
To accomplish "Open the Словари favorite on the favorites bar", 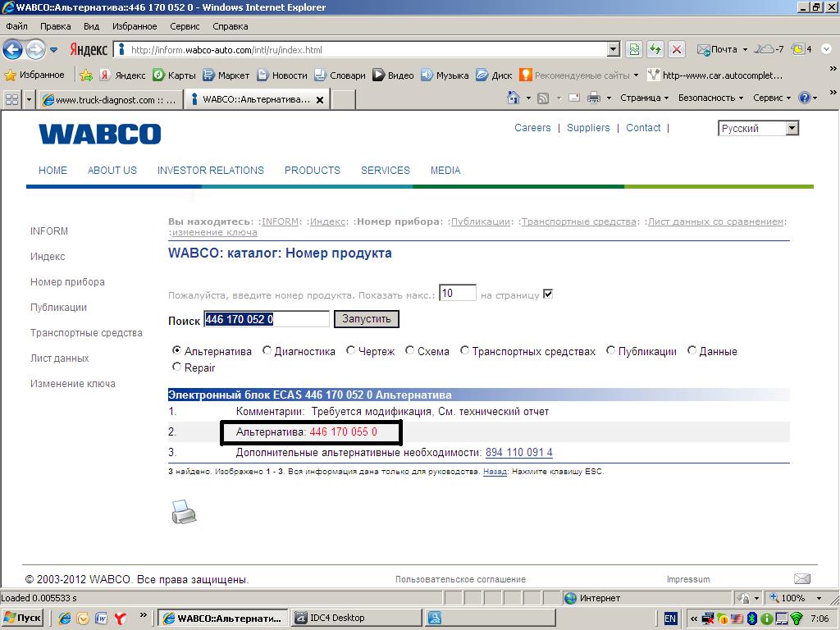I will [x=340, y=75].
